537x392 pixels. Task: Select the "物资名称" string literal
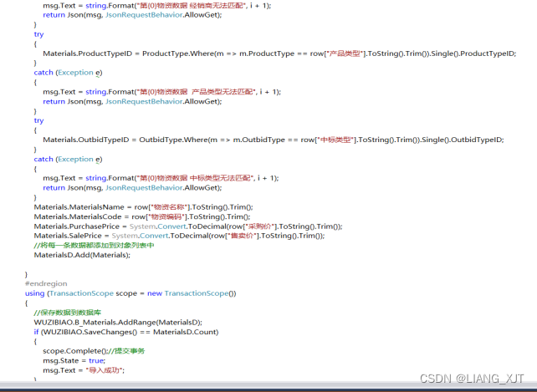[170, 207]
